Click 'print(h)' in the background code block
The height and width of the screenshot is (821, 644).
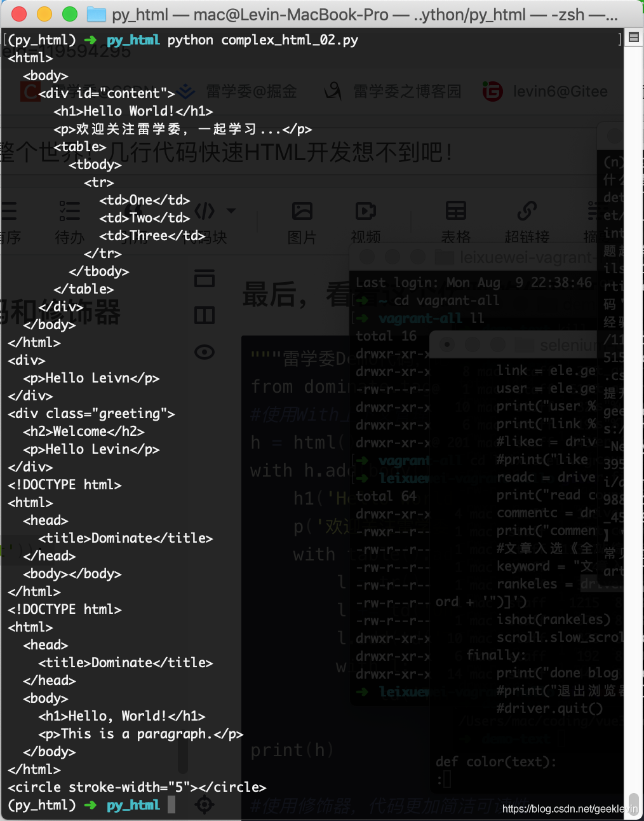click(292, 750)
